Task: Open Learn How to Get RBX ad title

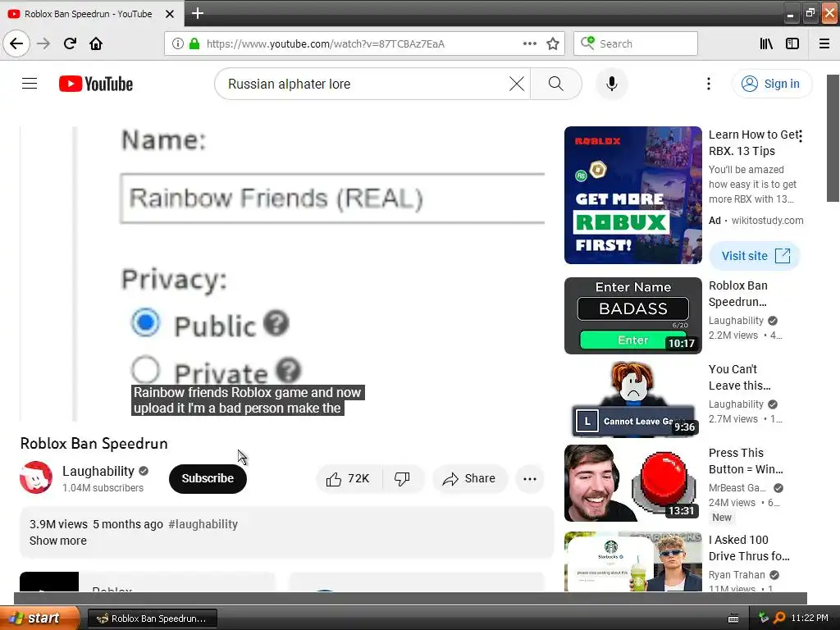Action: (752, 143)
